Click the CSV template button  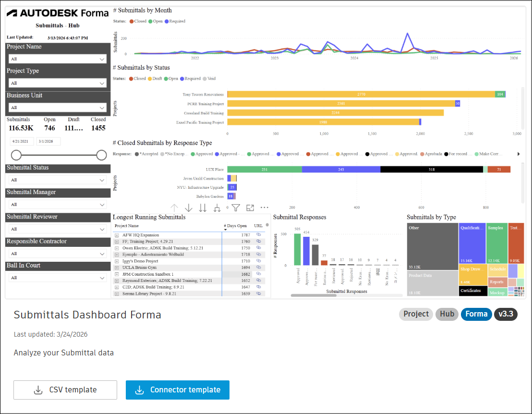pyautogui.click(x=65, y=390)
